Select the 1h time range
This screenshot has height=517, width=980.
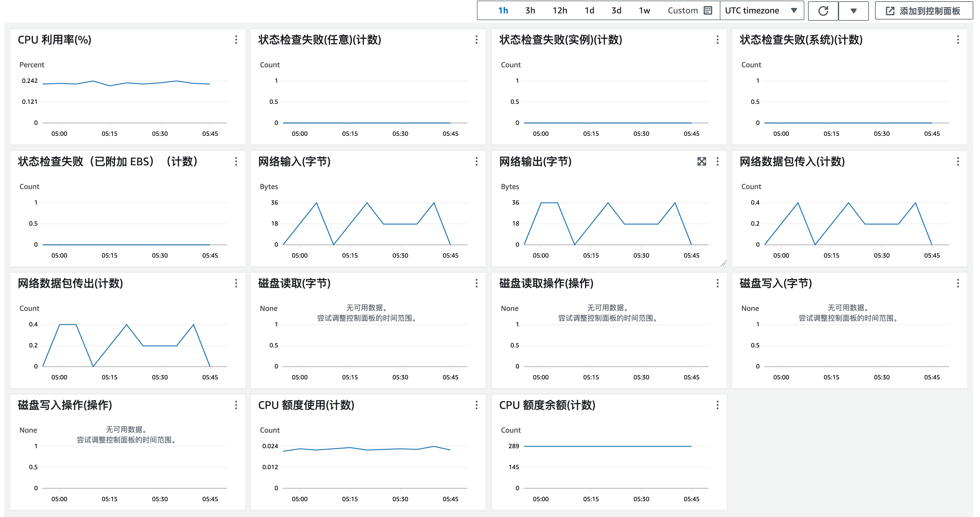coord(503,11)
